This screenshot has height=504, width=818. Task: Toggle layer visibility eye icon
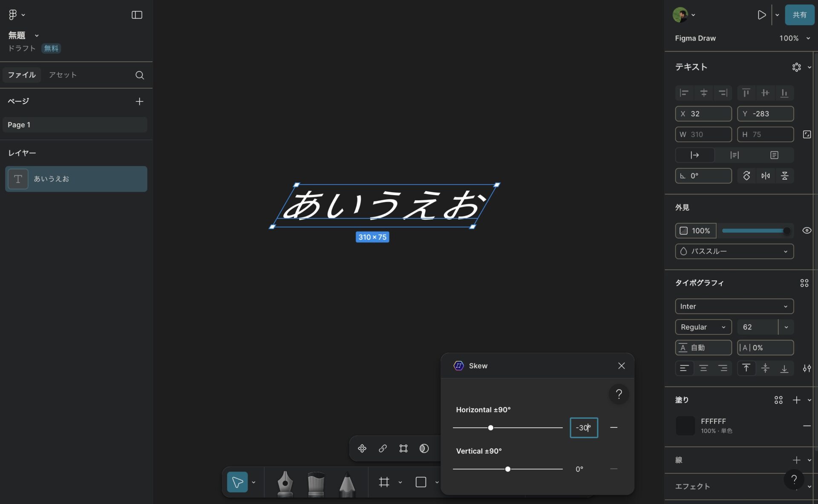[807, 230]
